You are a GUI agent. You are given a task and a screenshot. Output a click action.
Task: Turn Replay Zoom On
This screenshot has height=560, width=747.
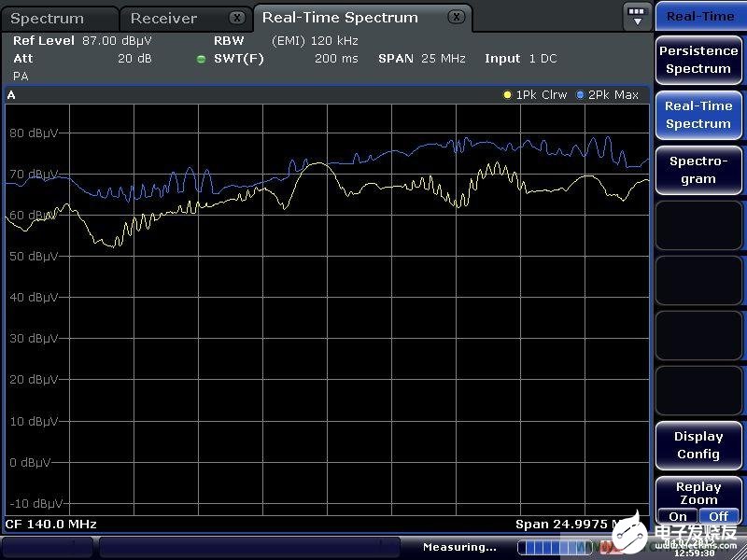click(x=678, y=516)
